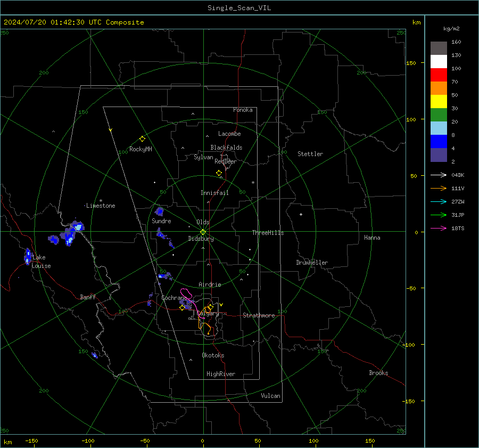Select the yellow diamond marker below RedDeer

(219, 173)
